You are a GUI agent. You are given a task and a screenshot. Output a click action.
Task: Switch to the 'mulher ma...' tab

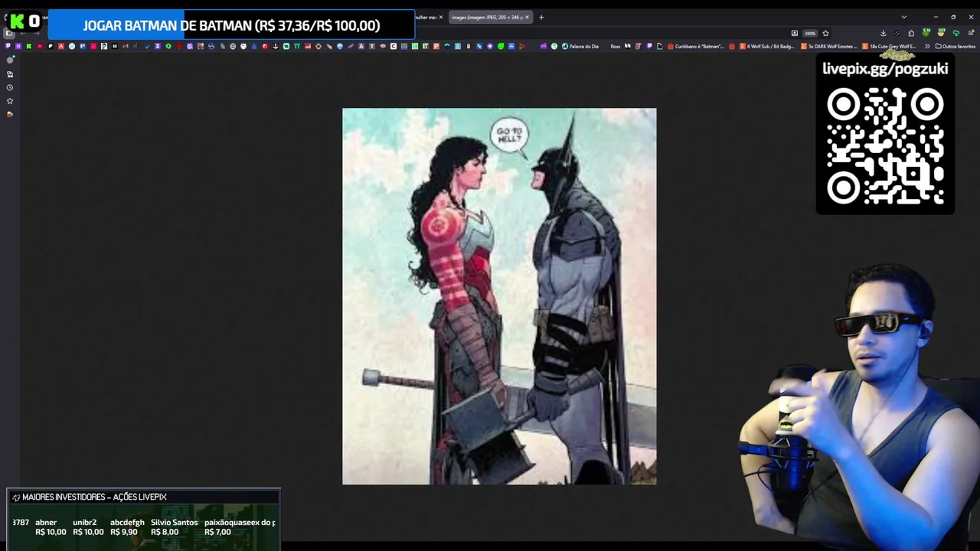coord(426,17)
